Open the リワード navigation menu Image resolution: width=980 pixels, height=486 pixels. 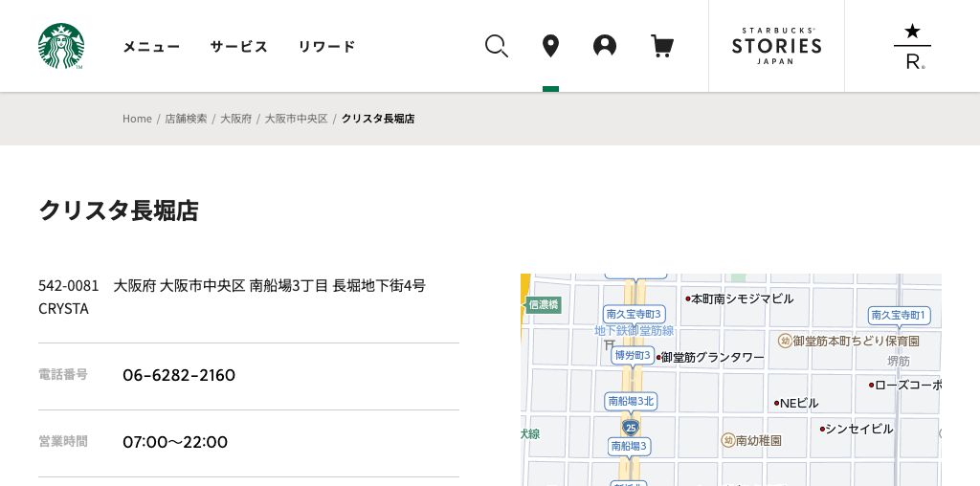coord(326,46)
